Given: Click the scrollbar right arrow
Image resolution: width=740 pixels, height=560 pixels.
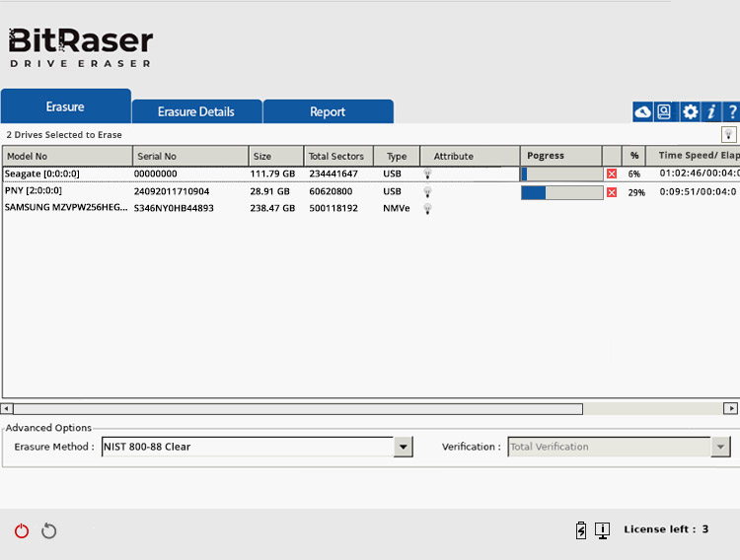Looking at the screenshot, I should tap(730, 408).
